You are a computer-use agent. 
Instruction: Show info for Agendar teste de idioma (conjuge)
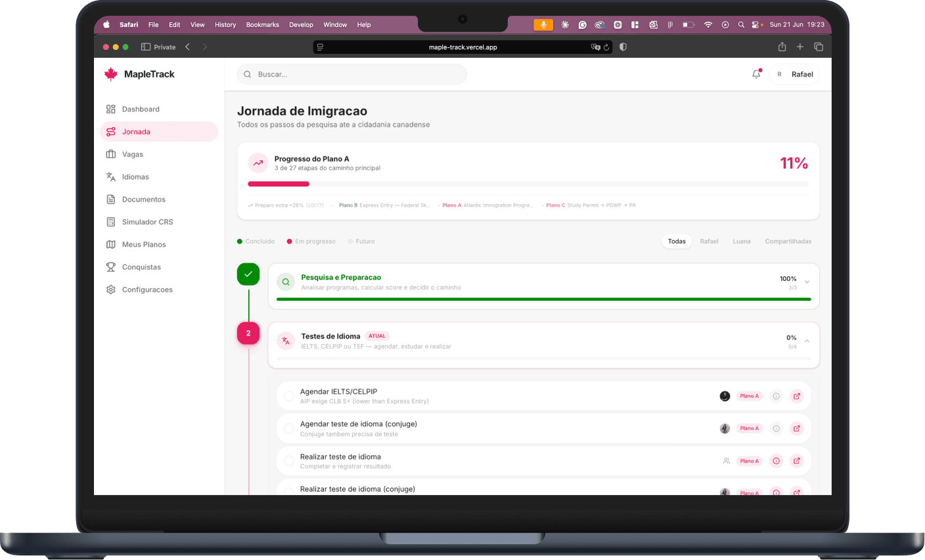(776, 428)
